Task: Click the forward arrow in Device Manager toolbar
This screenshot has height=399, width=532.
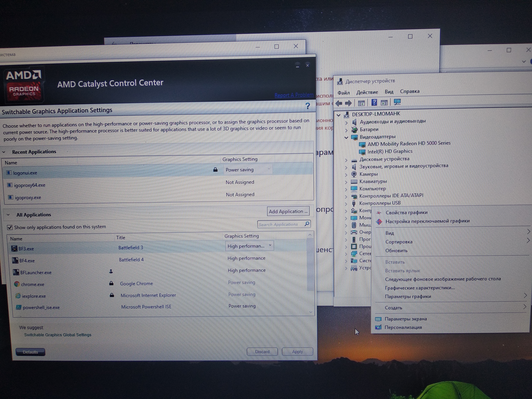Action: pos(348,103)
